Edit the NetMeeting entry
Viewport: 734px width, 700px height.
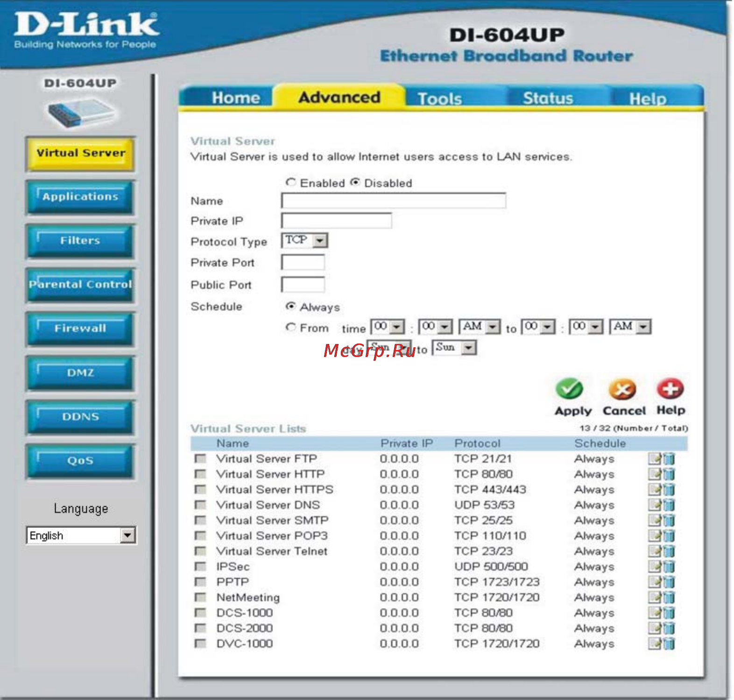[x=656, y=597]
